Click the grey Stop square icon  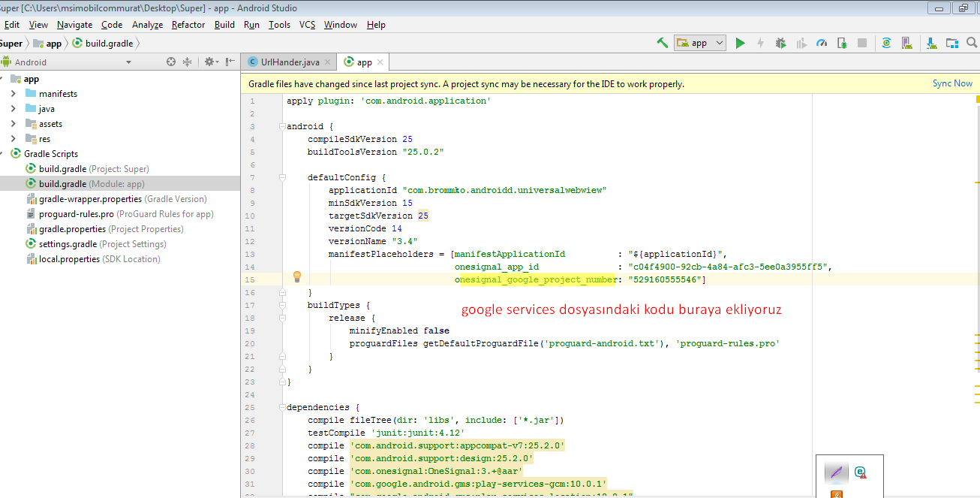point(862,44)
